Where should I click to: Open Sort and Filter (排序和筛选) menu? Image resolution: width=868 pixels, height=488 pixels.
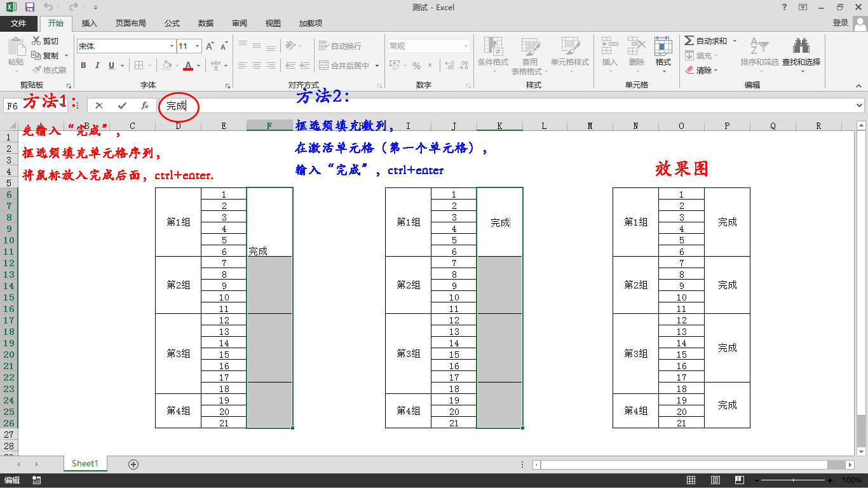pyautogui.click(x=759, y=55)
